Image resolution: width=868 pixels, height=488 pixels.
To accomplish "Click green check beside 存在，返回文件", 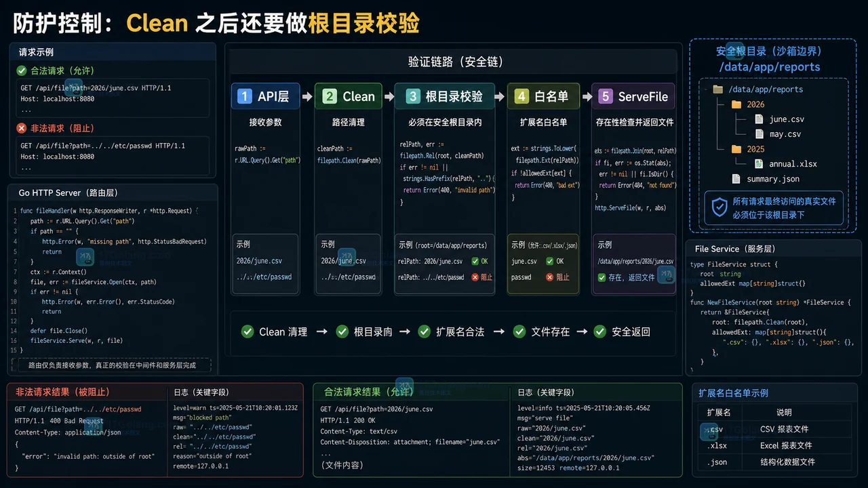I will tap(601, 277).
